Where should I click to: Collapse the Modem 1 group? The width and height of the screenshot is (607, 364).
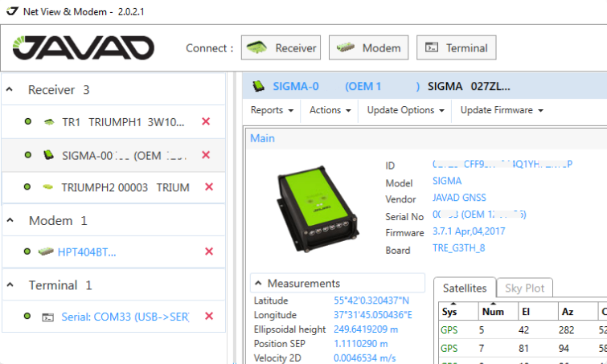pyautogui.click(x=10, y=220)
